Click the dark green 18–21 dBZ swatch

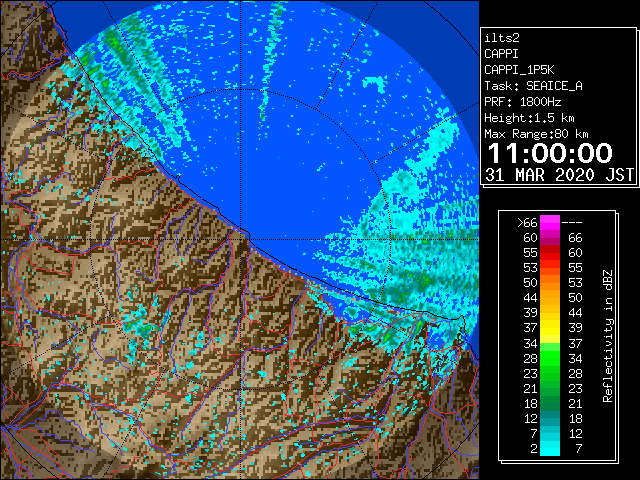pos(550,403)
